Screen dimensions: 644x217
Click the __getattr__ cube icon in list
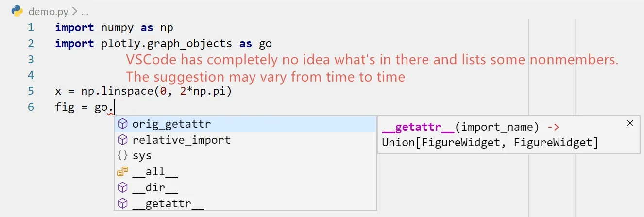(123, 203)
